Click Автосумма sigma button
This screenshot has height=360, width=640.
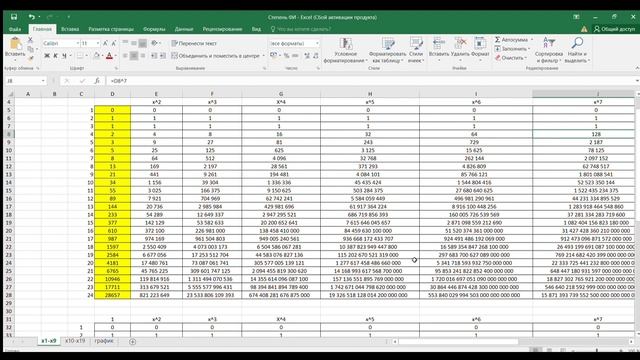(x=511, y=40)
